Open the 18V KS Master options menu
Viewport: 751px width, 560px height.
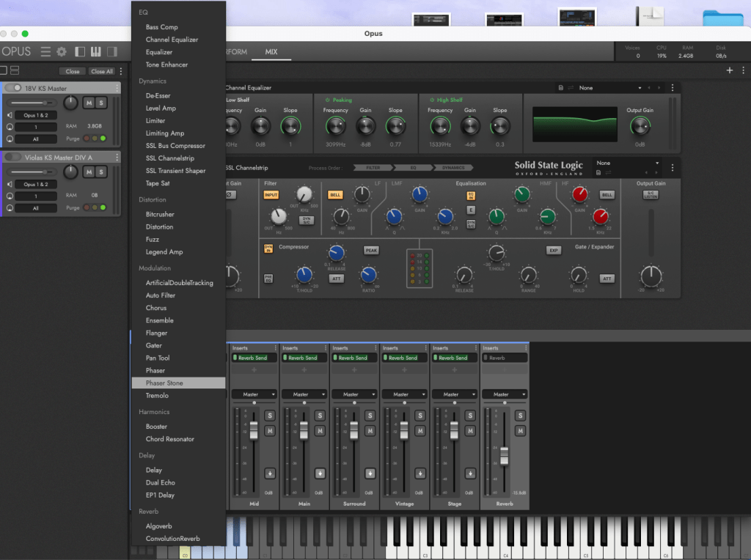(x=117, y=87)
